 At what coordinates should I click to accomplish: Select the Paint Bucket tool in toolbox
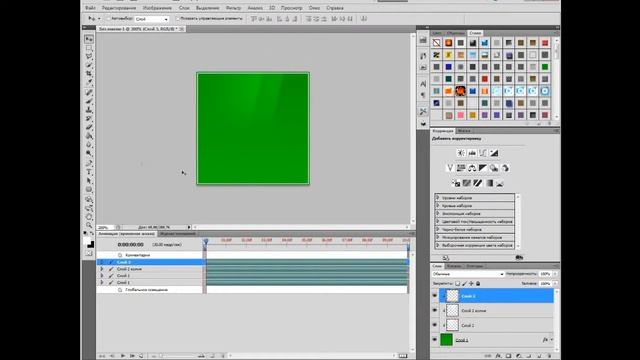click(x=89, y=136)
